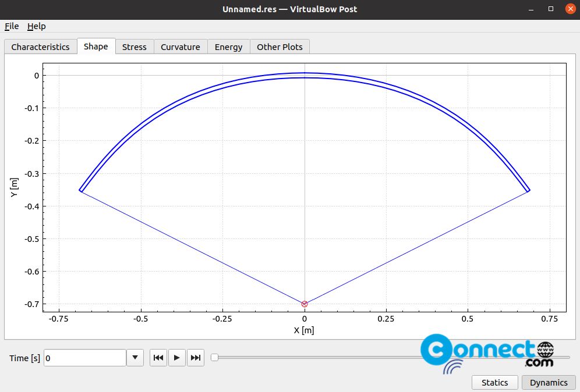580x392 pixels.
Task: Select the Dynamics mode button
Action: click(549, 382)
